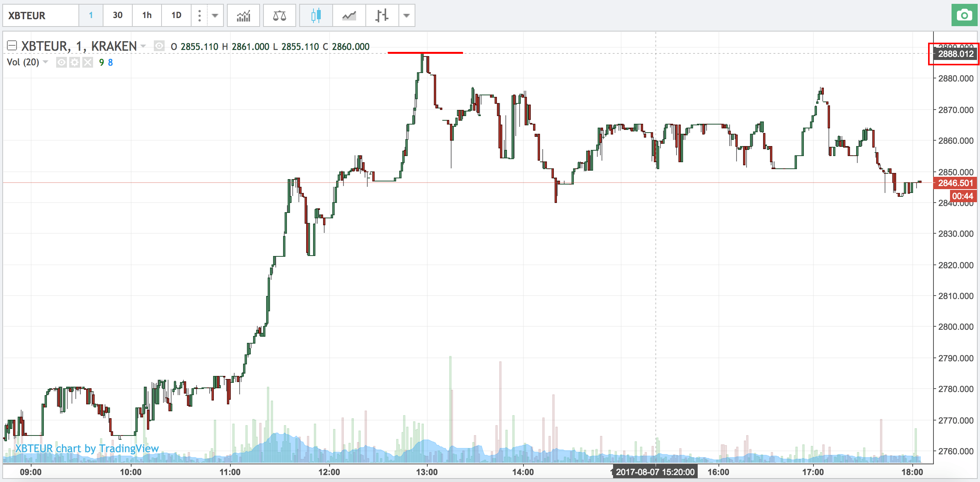Open the three-dot interval options
This screenshot has width=980, height=482.
[x=199, y=15]
